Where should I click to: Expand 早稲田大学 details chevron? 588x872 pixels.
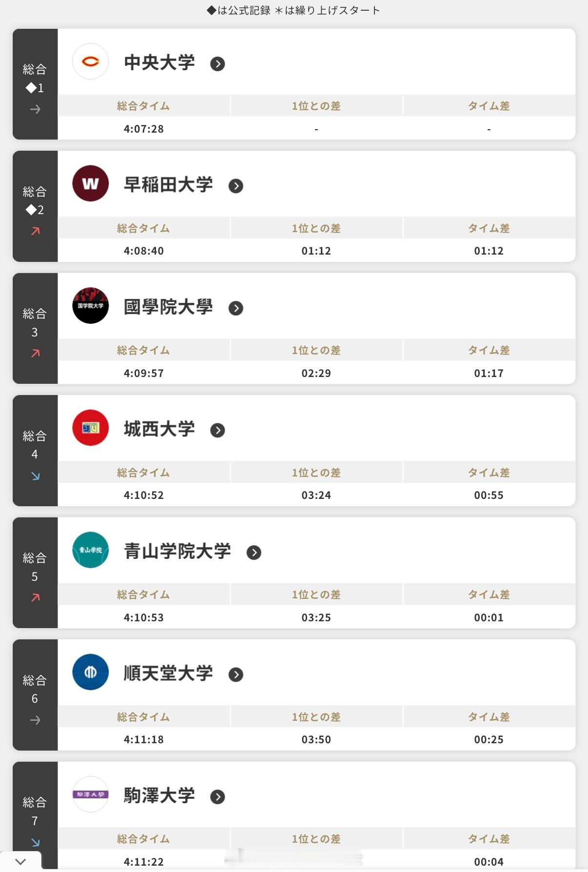[236, 186]
